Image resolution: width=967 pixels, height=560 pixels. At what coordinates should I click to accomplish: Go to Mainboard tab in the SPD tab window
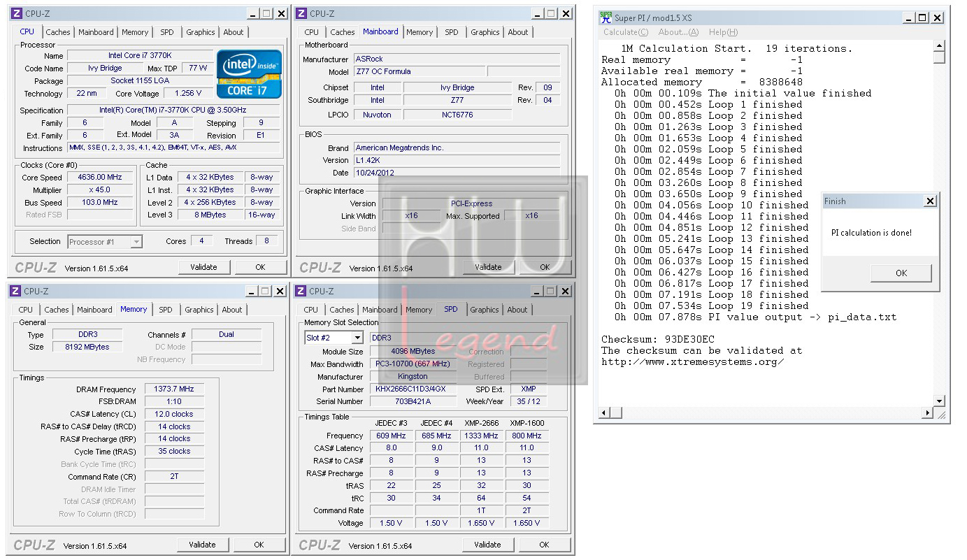[x=380, y=310]
